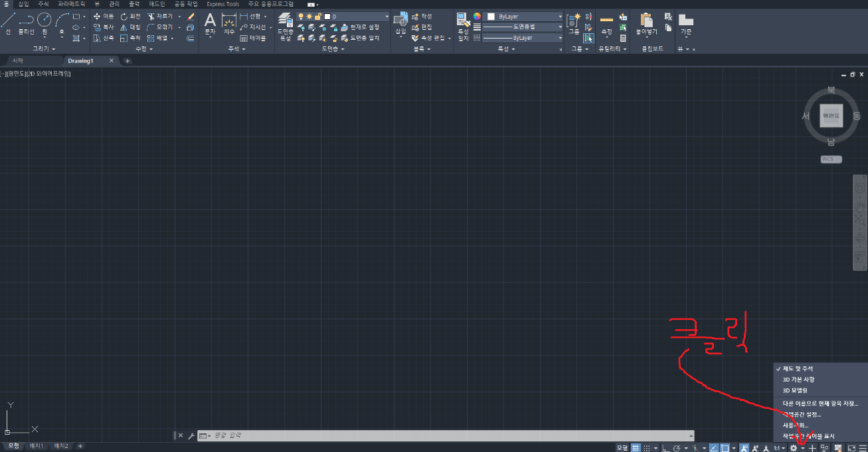Toggle isometric drafting in status bar
The height and width of the screenshot is (452, 868).
695,447
